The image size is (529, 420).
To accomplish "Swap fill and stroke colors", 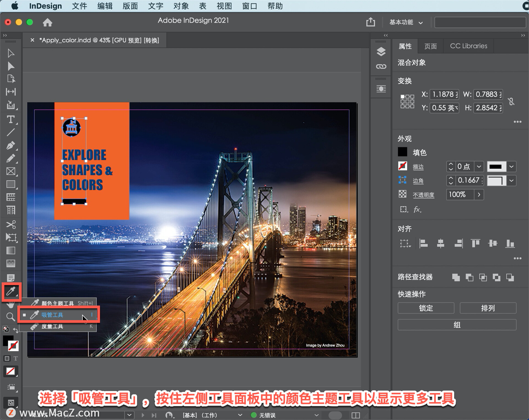I will pos(16,330).
